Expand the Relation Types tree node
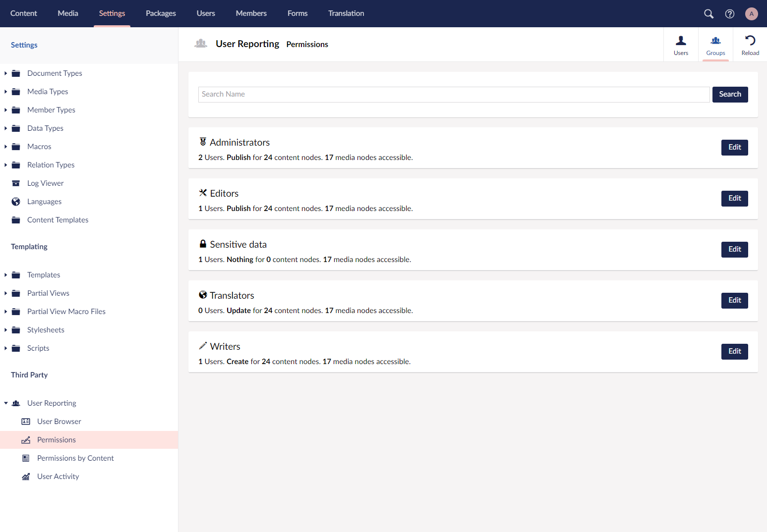This screenshot has height=532, width=767. tap(5, 165)
